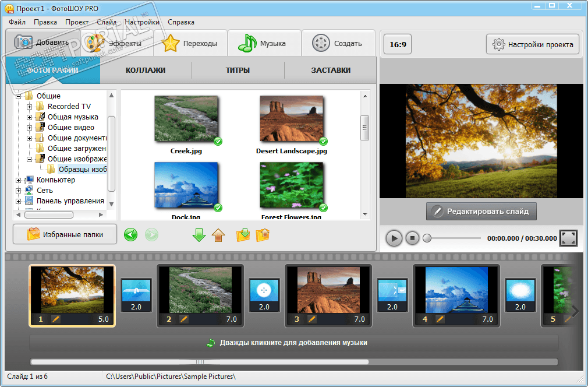Edit slide 2 with pencil icon

coord(184,319)
